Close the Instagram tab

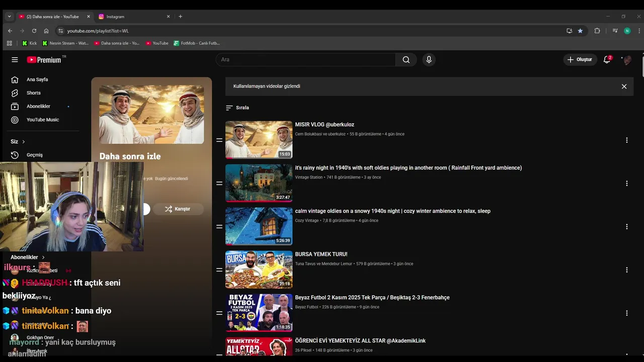[x=168, y=17]
